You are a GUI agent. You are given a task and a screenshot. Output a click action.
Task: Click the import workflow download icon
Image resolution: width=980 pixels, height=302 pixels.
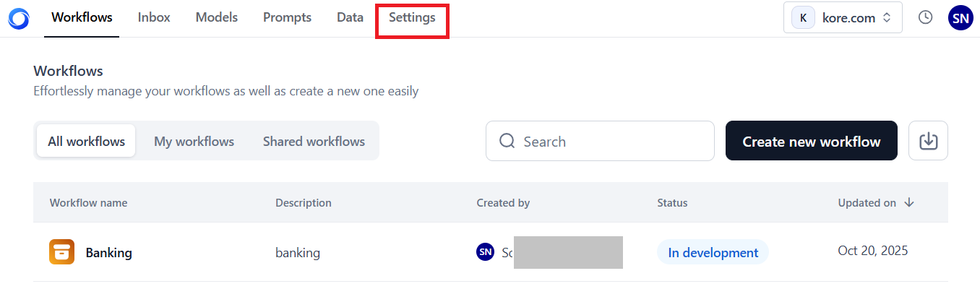tap(928, 141)
